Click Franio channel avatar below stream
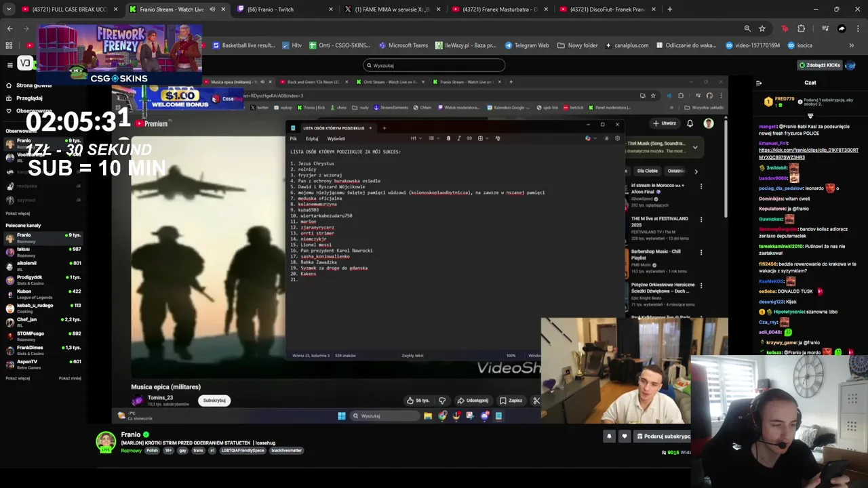The image size is (868, 488). 106,442
